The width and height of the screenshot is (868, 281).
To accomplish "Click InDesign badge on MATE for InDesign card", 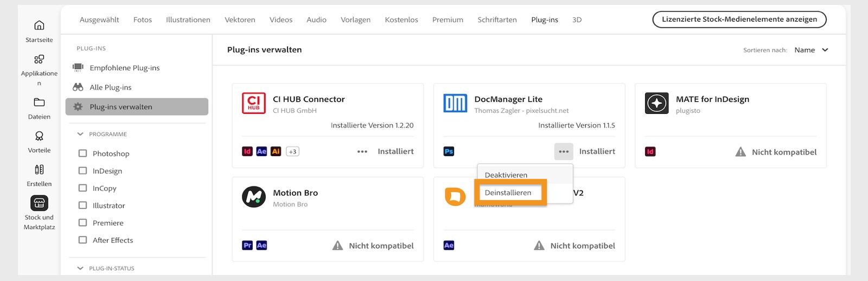I will [x=650, y=152].
